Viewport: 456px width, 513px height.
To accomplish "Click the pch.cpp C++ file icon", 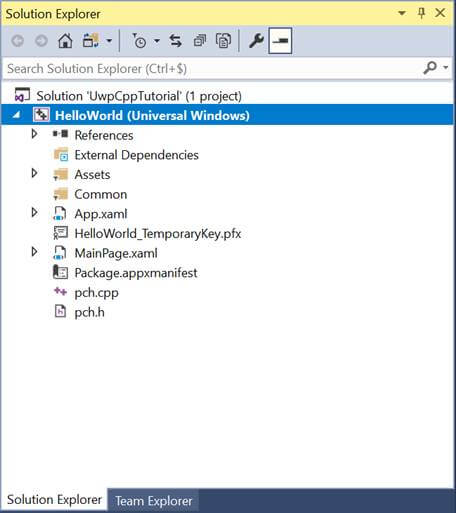I will [x=60, y=292].
